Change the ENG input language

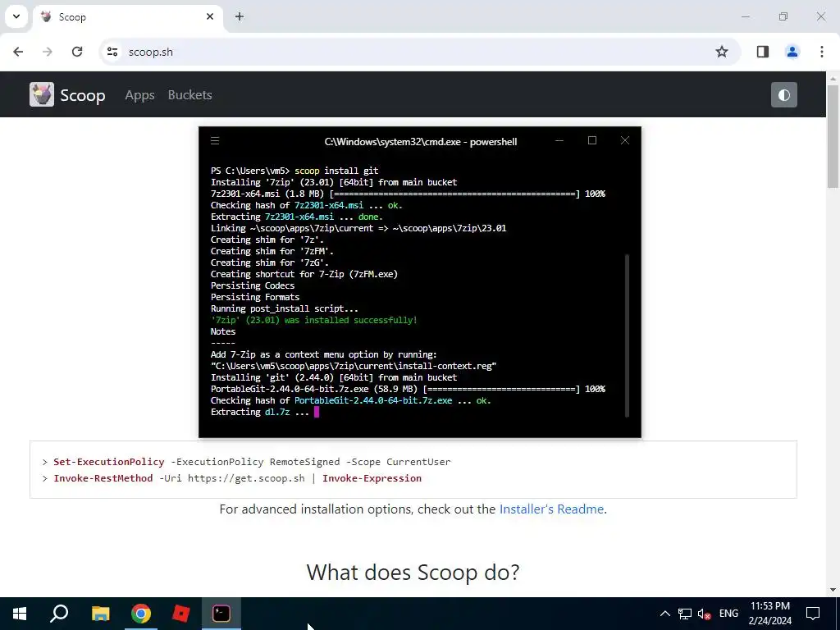click(x=728, y=614)
